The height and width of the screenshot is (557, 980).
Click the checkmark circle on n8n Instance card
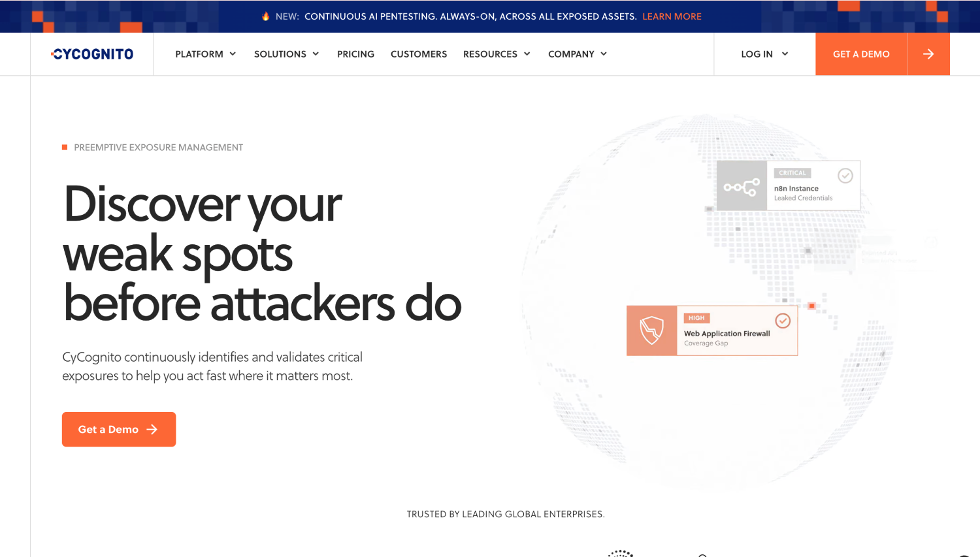tap(845, 176)
